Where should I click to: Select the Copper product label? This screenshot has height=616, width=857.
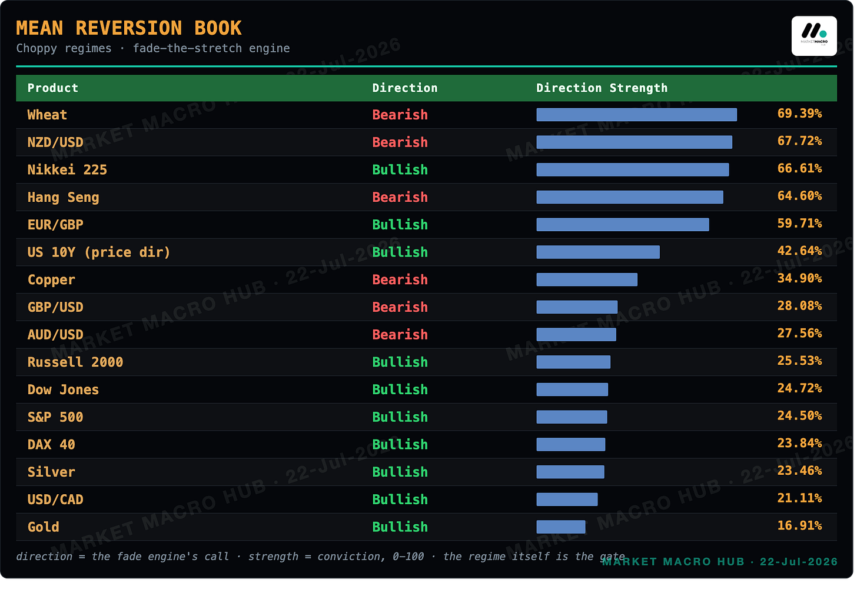pyautogui.click(x=51, y=280)
